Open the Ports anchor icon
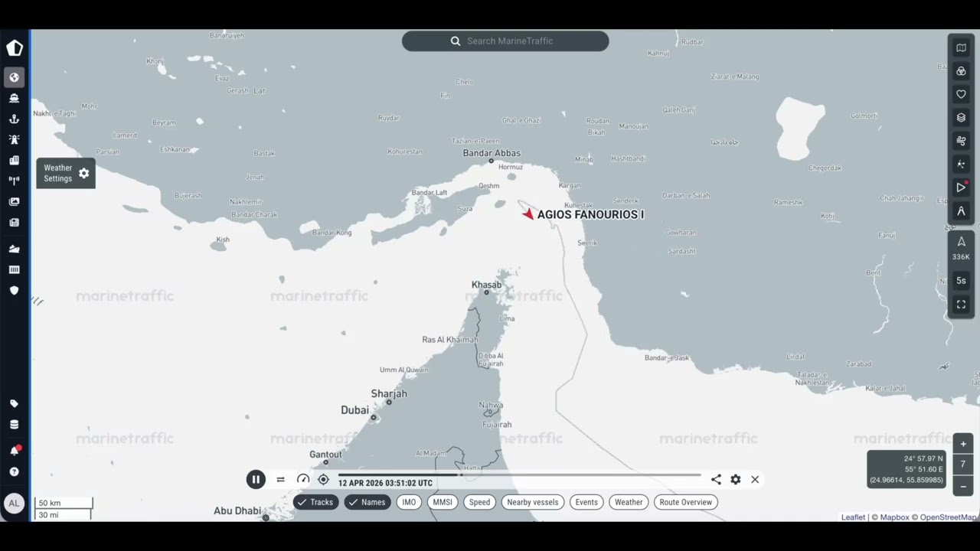 [14, 119]
